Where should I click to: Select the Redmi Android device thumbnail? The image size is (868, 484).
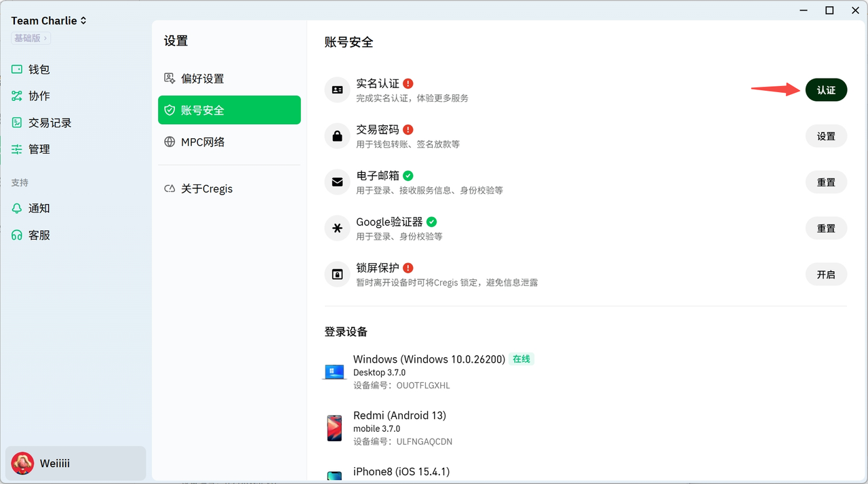coord(334,428)
